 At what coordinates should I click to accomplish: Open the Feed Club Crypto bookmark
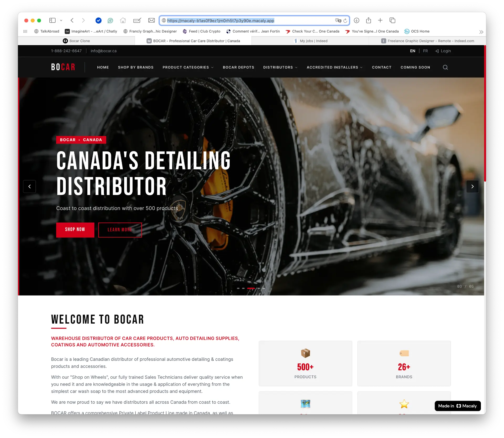click(202, 31)
